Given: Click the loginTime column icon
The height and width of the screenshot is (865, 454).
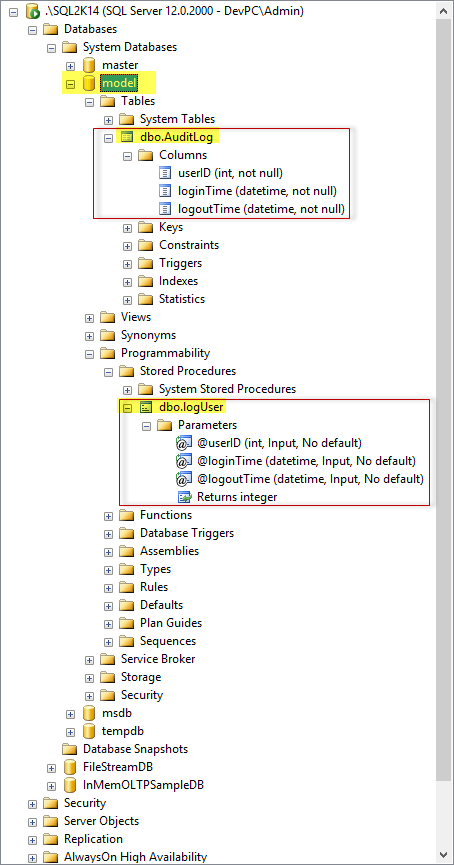Looking at the screenshot, I should coord(165,191).
